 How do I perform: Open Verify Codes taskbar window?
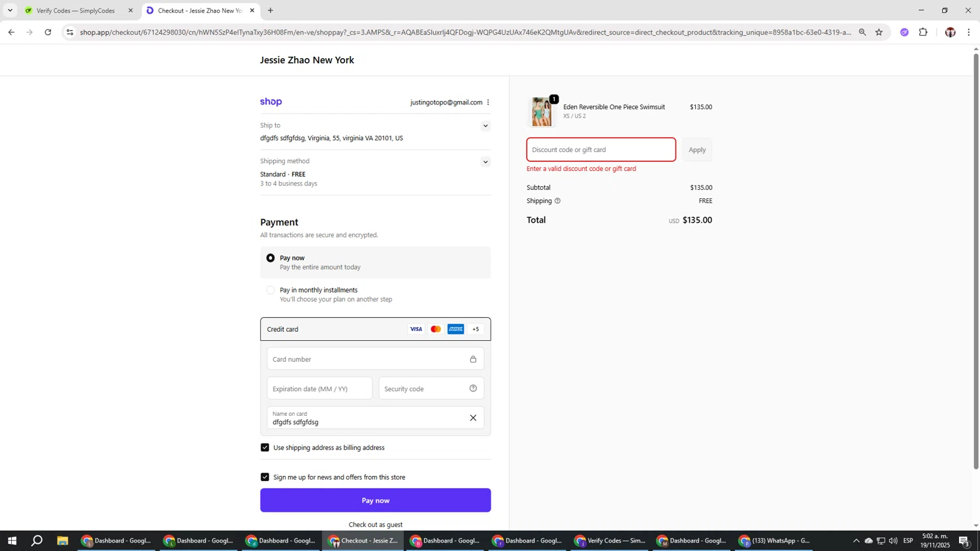(610, 541)
